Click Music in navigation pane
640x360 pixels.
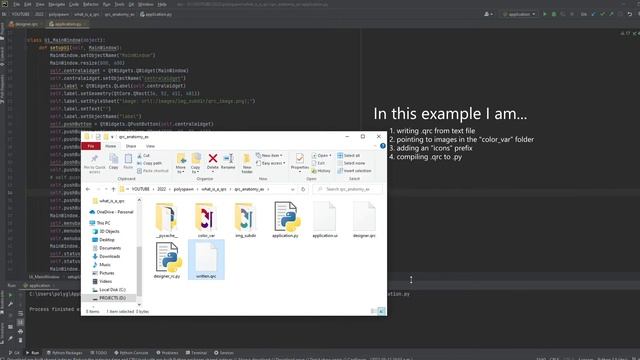(102, 265)
